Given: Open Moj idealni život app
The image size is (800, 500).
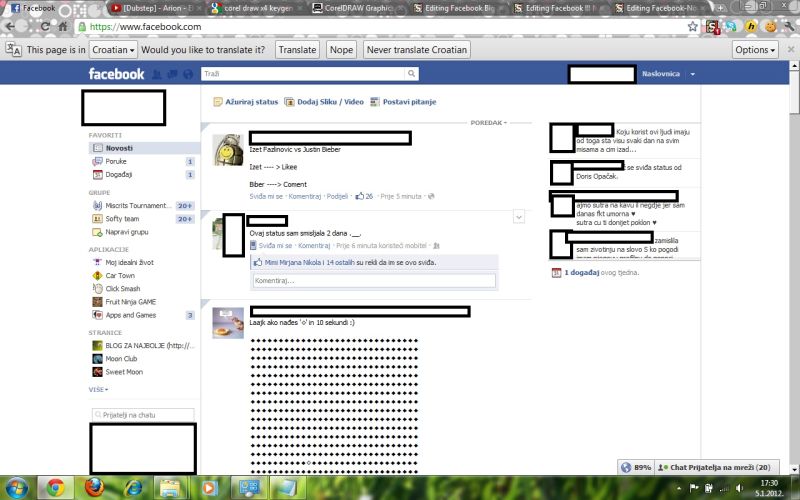Looking at the screenshot, I should point(130,262).
